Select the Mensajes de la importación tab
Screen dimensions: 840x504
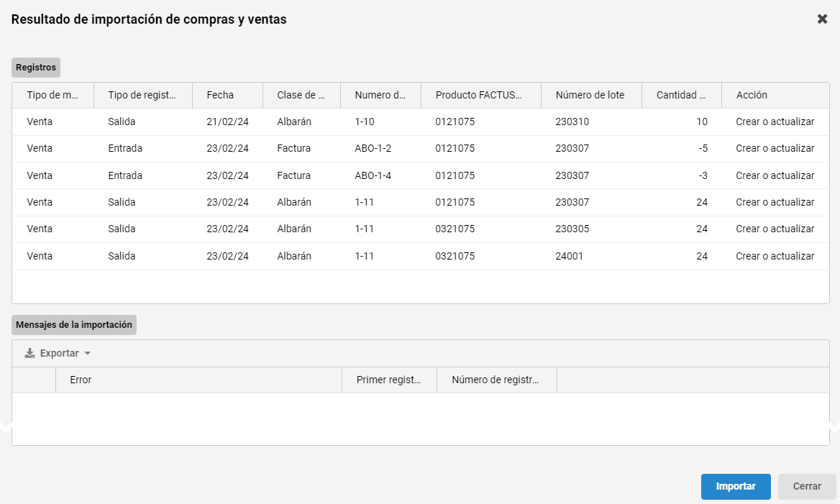tap(74, 325)
